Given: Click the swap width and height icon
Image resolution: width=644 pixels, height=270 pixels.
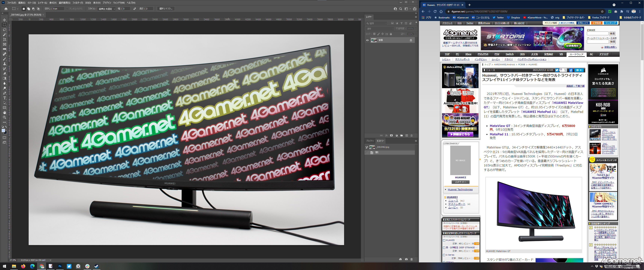Looking at the screenshot, I should coord(134,9).
